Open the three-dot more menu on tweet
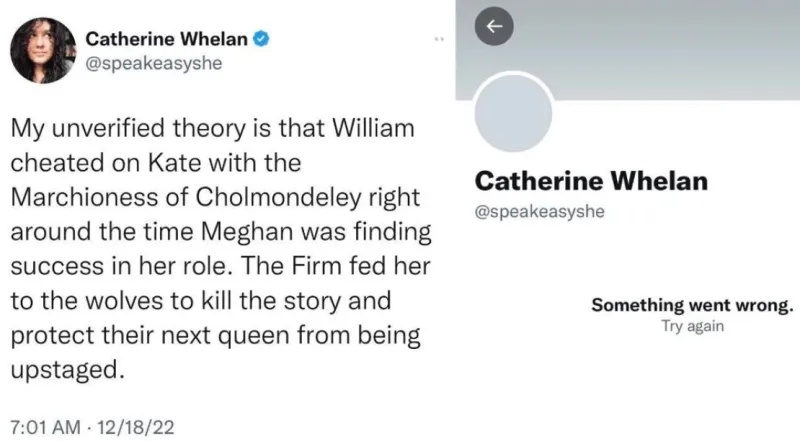Viewport: 800px width, 442px height. point(439,39)
